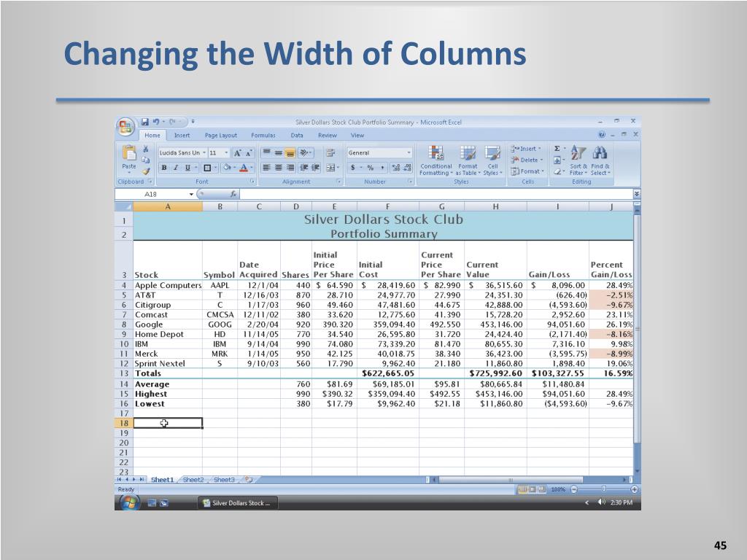
Task: Toggle Bottom Align vertical alignment
Action: (290, 153)
